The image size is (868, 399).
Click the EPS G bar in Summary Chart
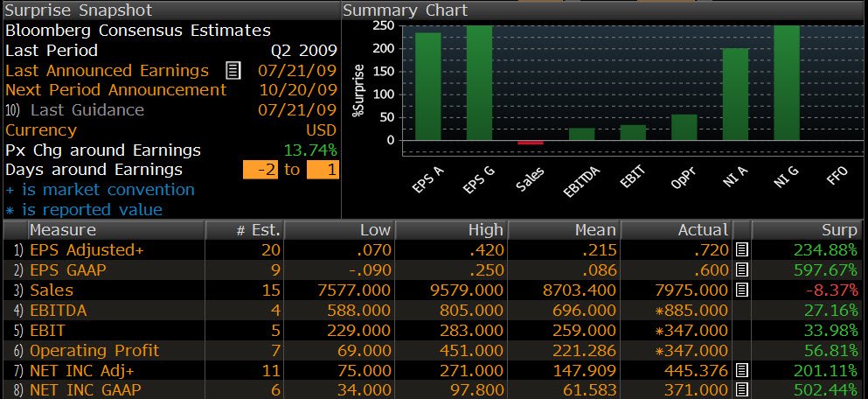(479, 83)
